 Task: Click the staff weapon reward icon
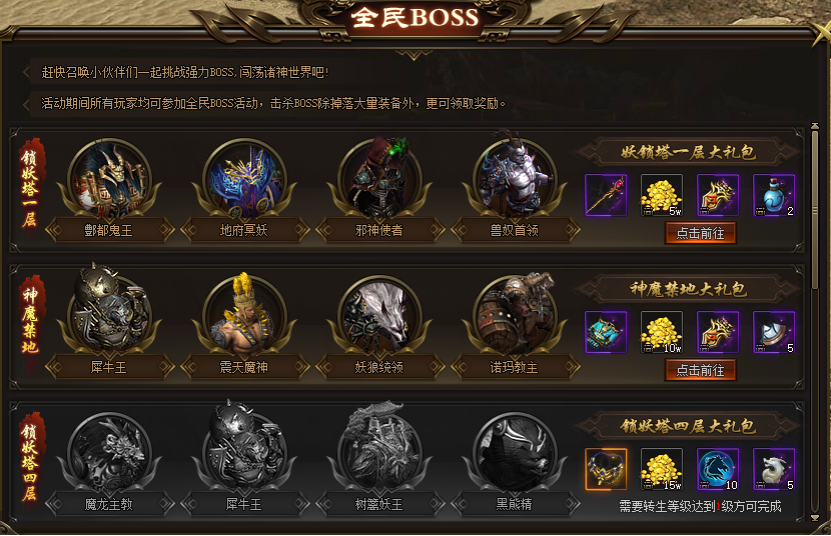tap(606, 195)
